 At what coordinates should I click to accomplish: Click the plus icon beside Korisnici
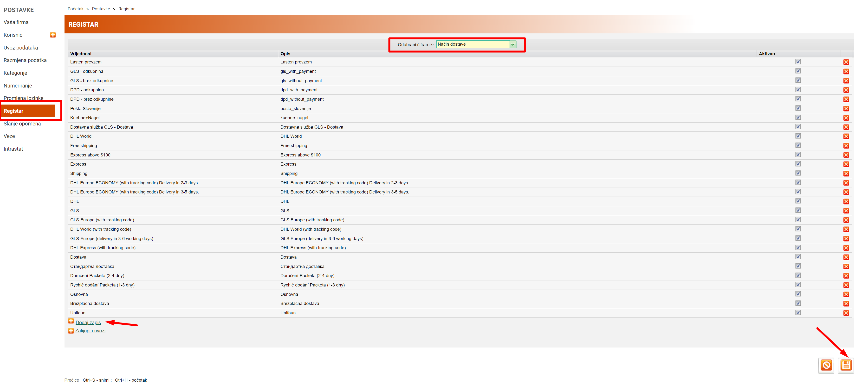click(x=53, y=35)
